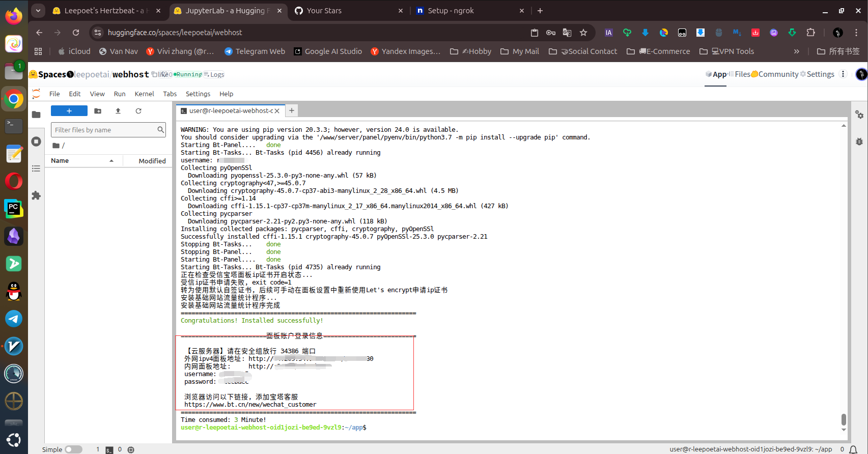The width and height of the screenshot is (868, 454).
Task: Open the Space Logs button
Action: click(214, 75)
